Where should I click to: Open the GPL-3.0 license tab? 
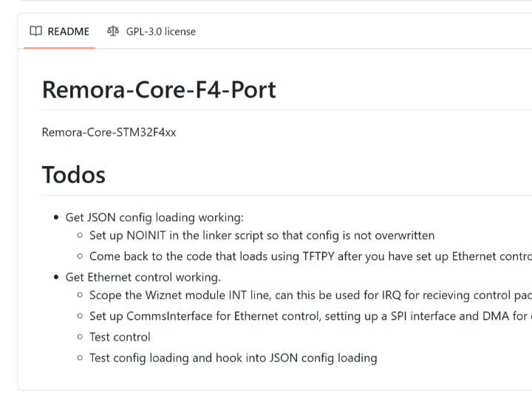tap(151, 31)
